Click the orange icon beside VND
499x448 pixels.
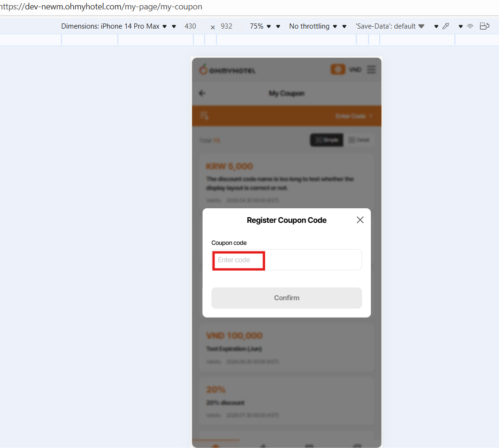(338, 69)
